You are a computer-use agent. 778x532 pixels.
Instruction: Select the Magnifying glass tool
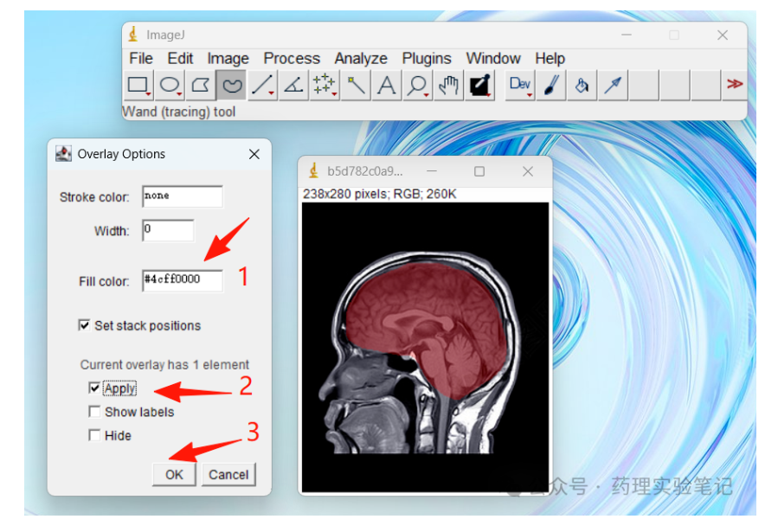click(417, 86)
